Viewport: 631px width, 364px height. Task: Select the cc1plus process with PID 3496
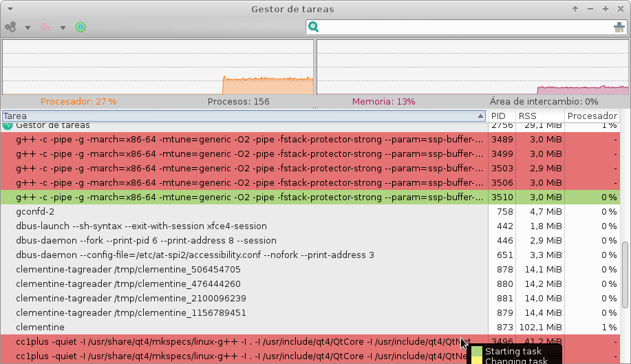pyautogui.click(x=310, y=342)
